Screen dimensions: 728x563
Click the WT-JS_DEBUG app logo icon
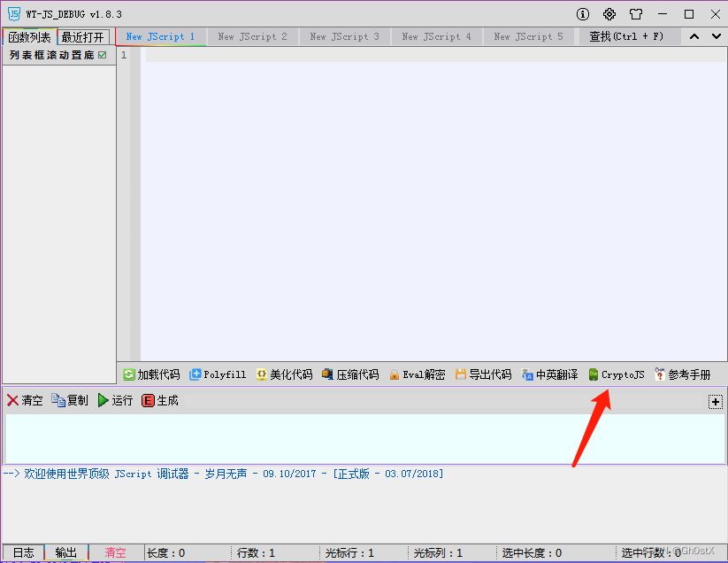[x=14, y=14]
